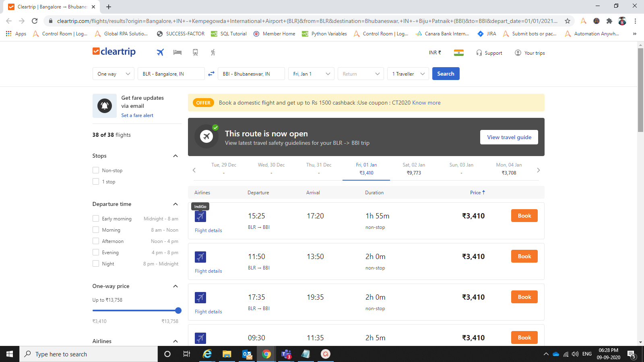Open the Trains icon in header
Viewport: 644px width, 362px height.
pos(195,52)
